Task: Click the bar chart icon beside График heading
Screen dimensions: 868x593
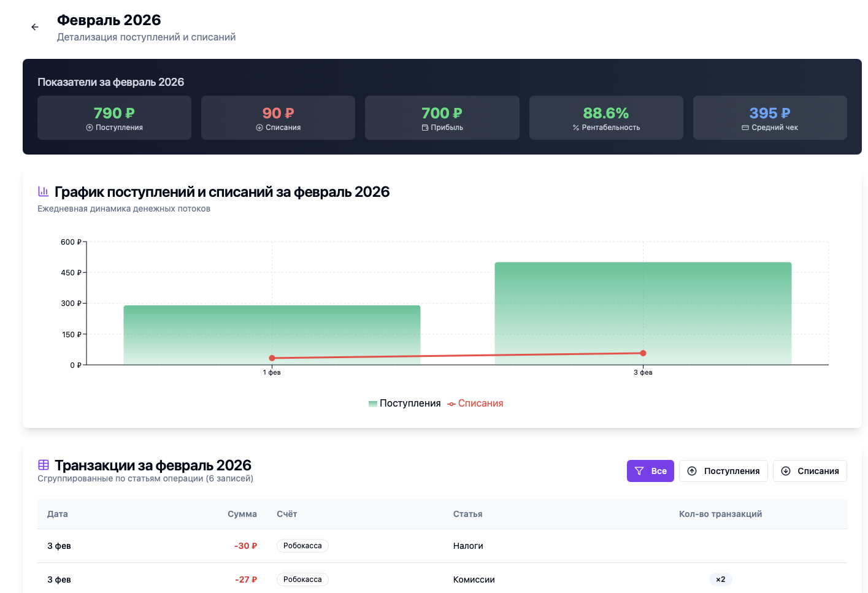Action: point(43,191)
